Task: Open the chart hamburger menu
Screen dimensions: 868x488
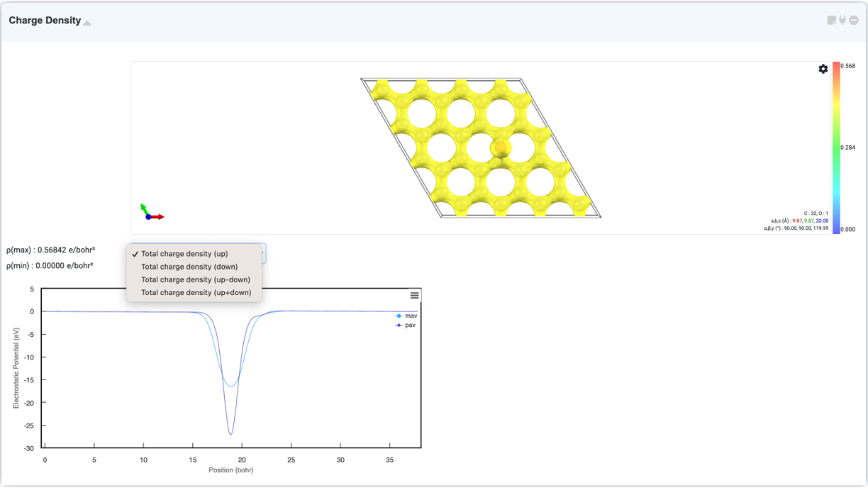Action: point(415,295)
